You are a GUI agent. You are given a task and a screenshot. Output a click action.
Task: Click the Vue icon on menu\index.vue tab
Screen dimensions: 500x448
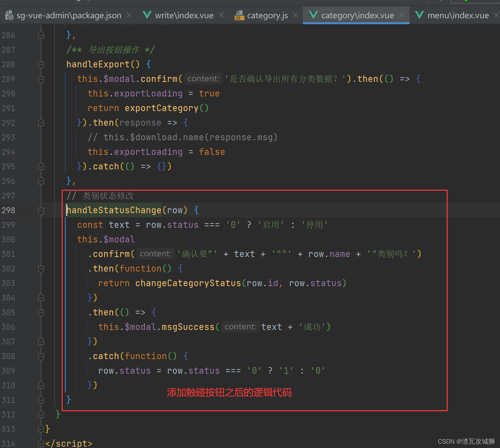pos(419,15)
